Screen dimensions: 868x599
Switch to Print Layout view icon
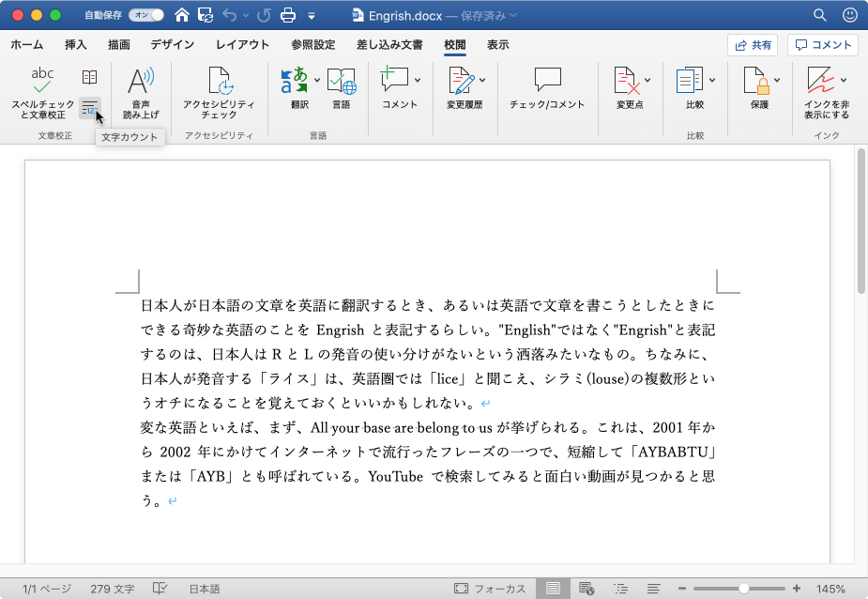click(x=553, y=589)
